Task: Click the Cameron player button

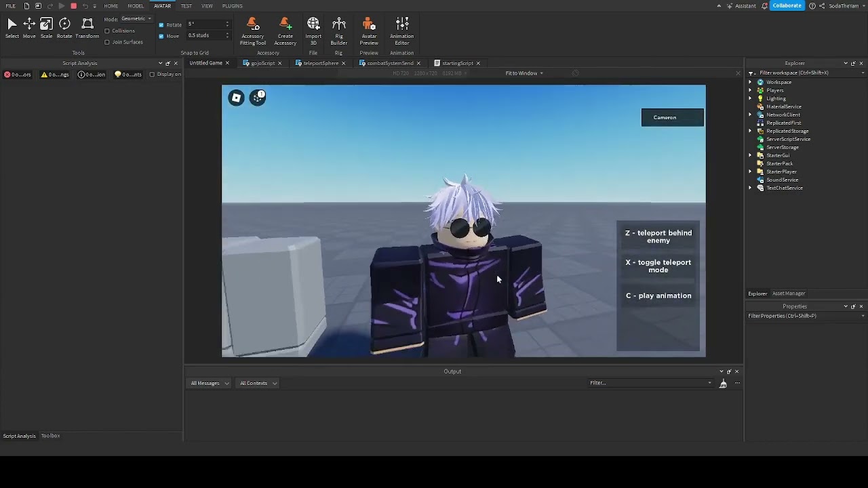Action: pyautogui.click(x=672, y=117)
